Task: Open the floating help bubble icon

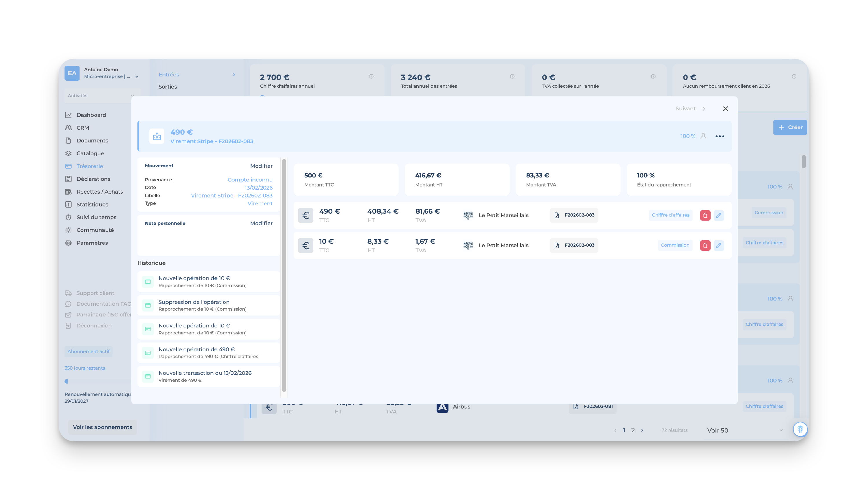Action: pos(800,429)
